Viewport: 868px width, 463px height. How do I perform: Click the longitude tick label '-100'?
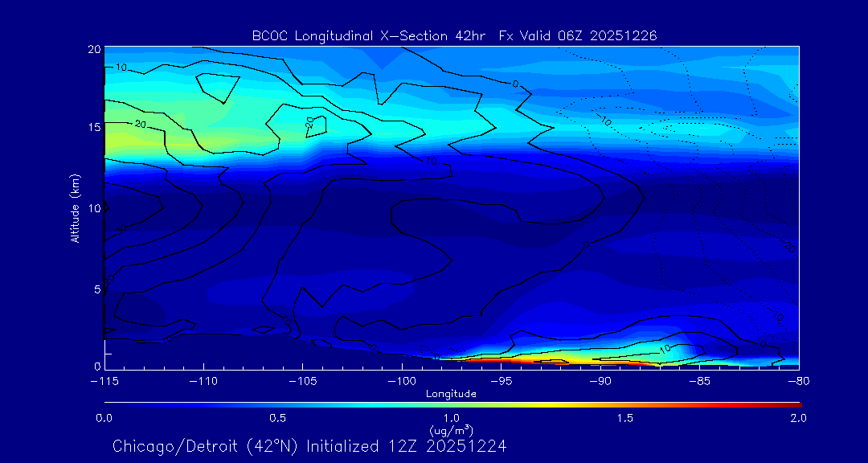[401, 382]
